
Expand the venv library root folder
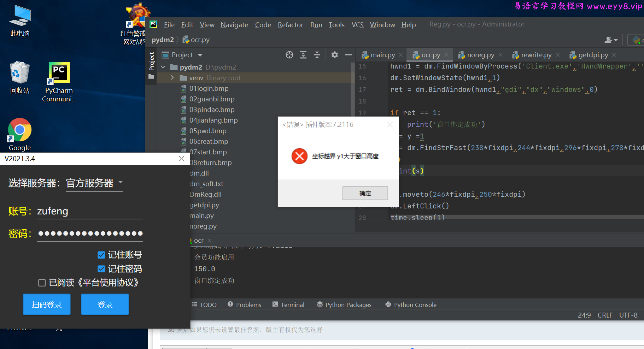pos(172,78)
